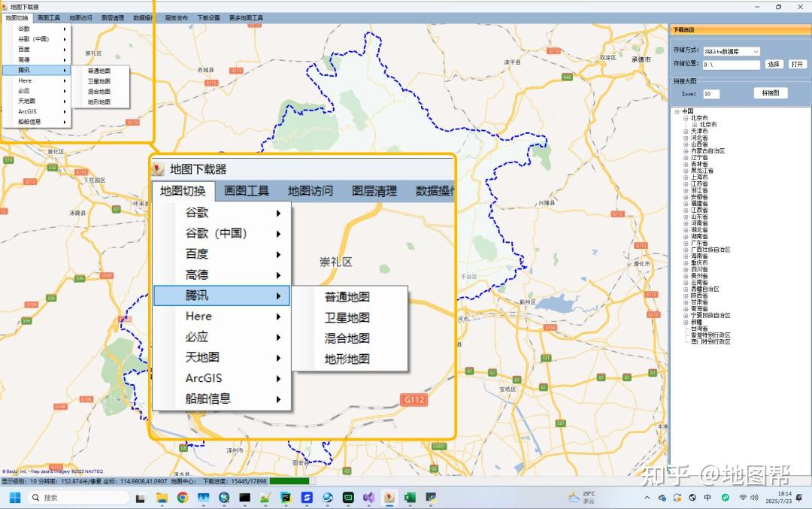Expand the 河北省 tree node

click(686, 138)
